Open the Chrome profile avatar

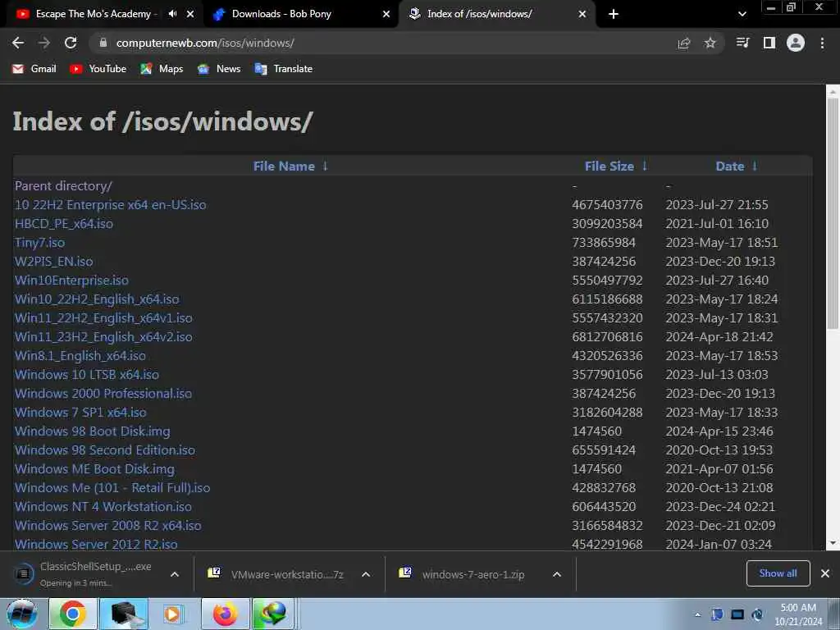coord(796,43)
